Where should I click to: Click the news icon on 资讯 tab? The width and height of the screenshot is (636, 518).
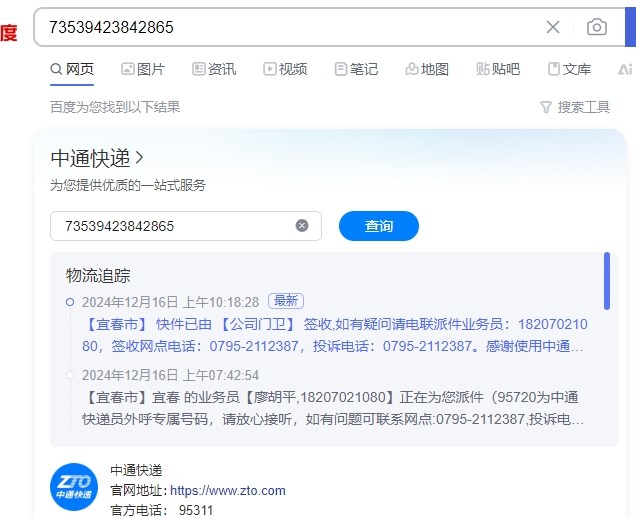point(198,69)
